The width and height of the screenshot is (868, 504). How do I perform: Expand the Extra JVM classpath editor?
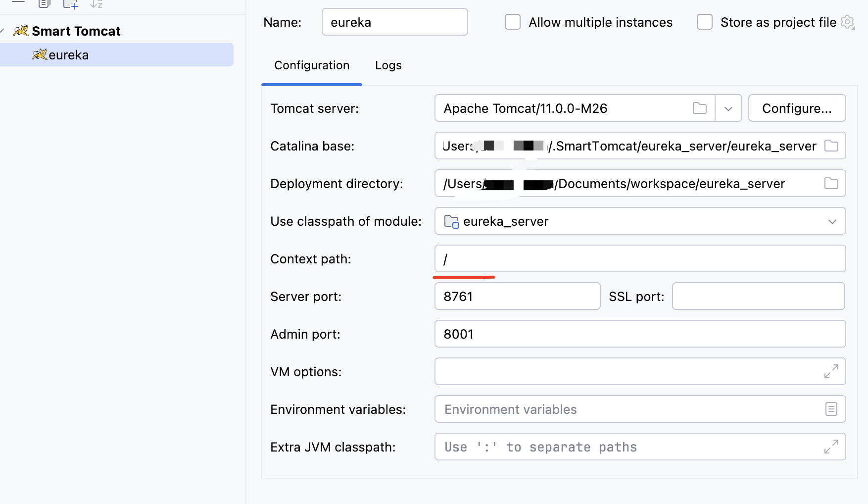click(x=831, y=447)
